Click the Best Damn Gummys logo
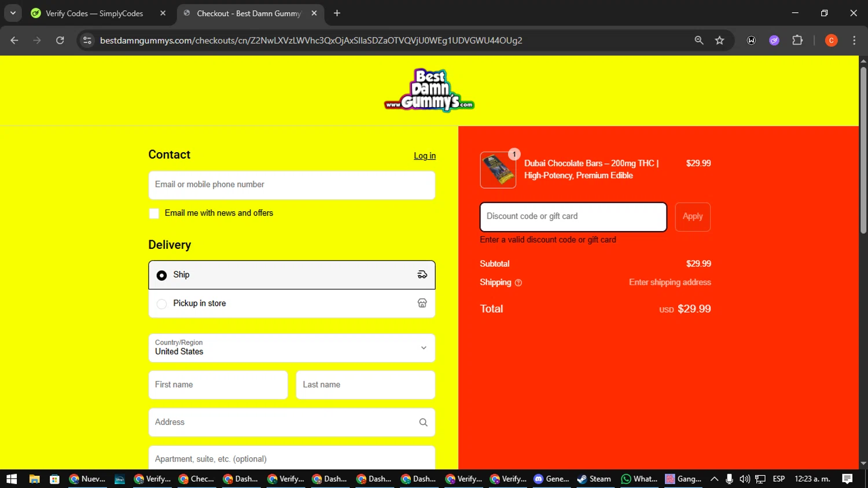The height and width of the screenshot is (488, 868). [429, 90]
